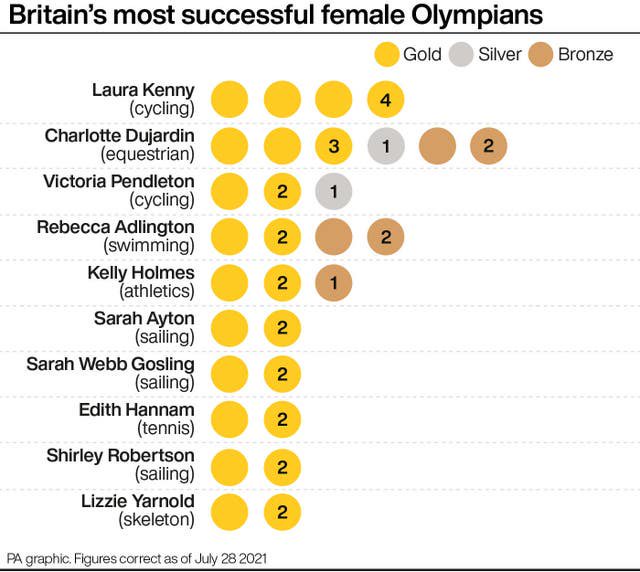Select Sarah Ayton's gold medal numbered 2
The width and height of the screenshot is (640, 572).
coord(282,329)
